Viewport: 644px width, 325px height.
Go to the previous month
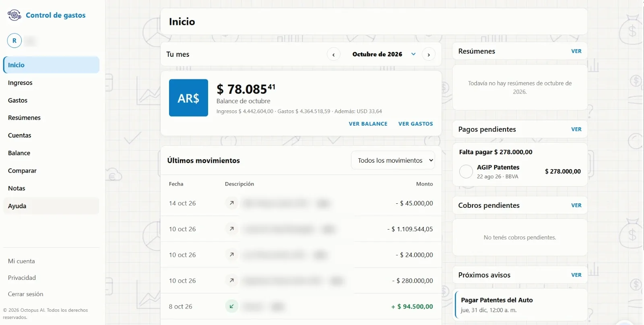tap(334, 54)
